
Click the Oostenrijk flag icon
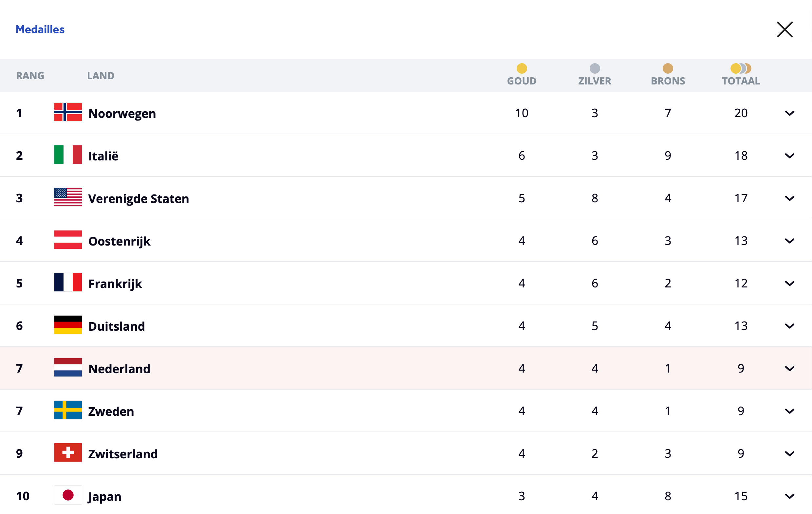coord(68,240)
